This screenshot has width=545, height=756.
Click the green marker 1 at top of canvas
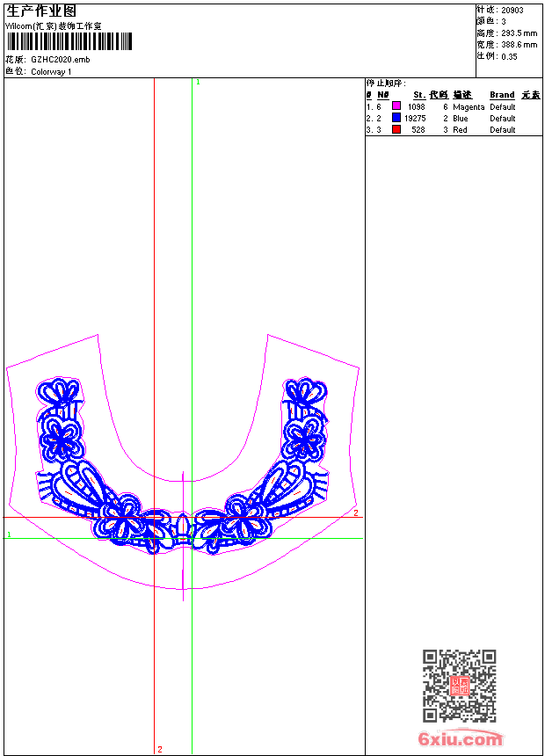pyautogui.click(x=198, y=83)
